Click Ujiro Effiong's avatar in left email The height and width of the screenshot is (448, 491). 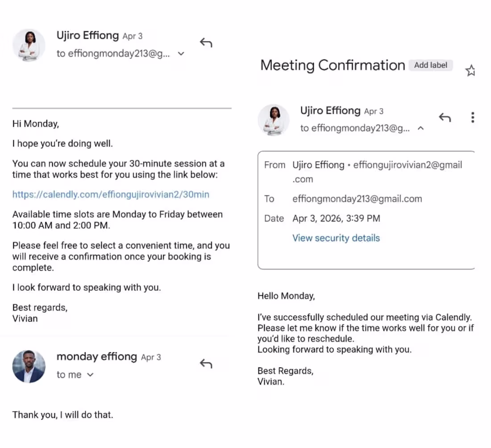29,45
